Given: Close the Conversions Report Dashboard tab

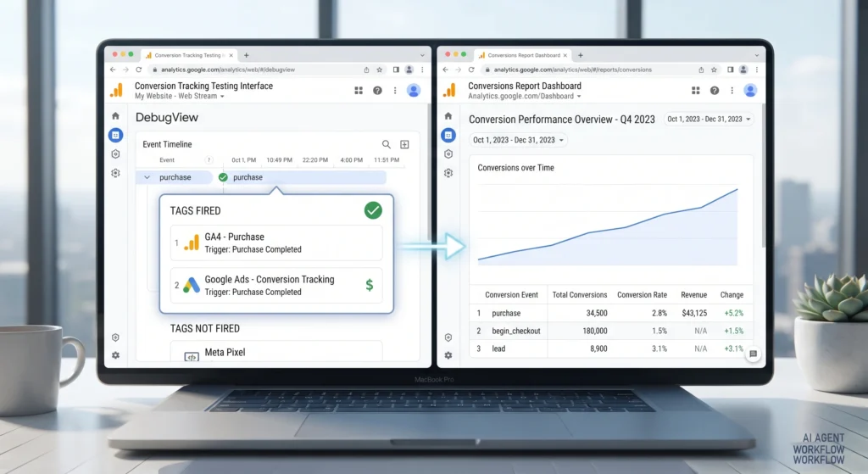Looking at the screenshot, I should 565,55.
